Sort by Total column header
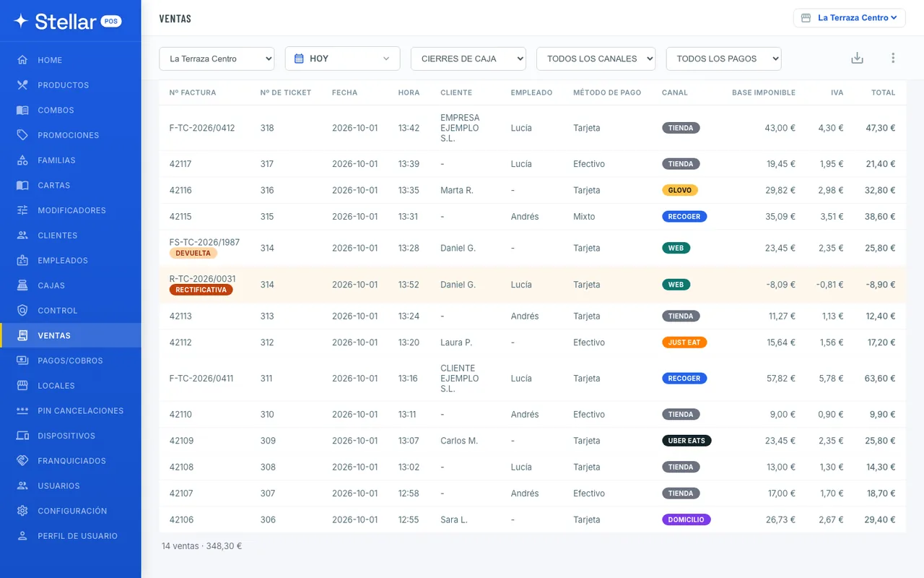This screenshot has height=578, width=924. 883,92
